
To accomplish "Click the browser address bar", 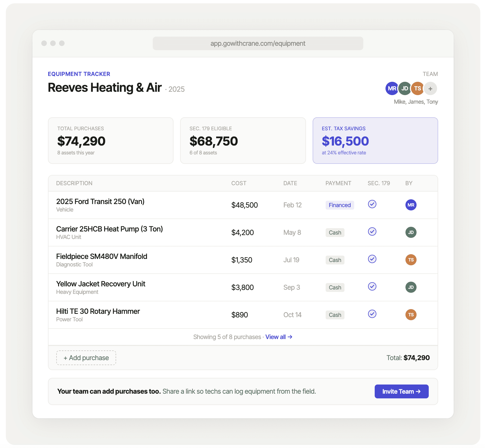I will [x=257, y=43].
